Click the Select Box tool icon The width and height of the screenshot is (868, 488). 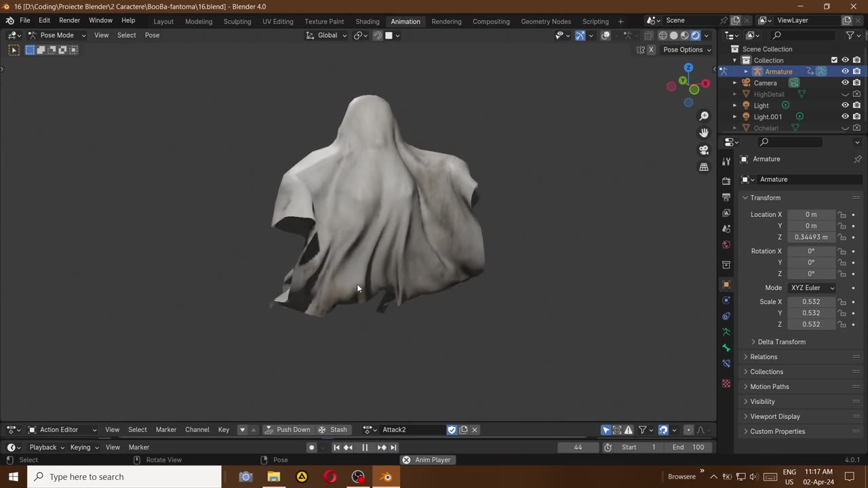tap(14, 49)
